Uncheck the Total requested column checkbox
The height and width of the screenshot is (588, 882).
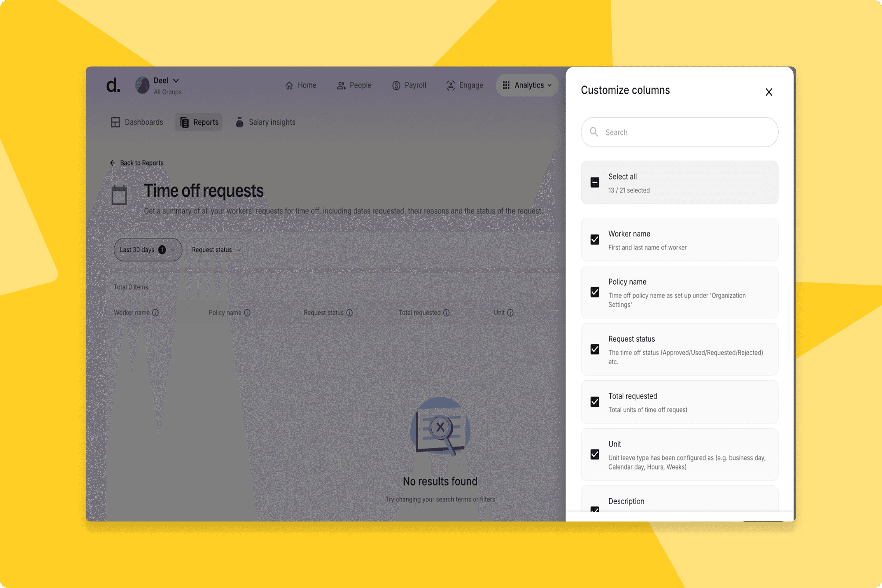595,402
